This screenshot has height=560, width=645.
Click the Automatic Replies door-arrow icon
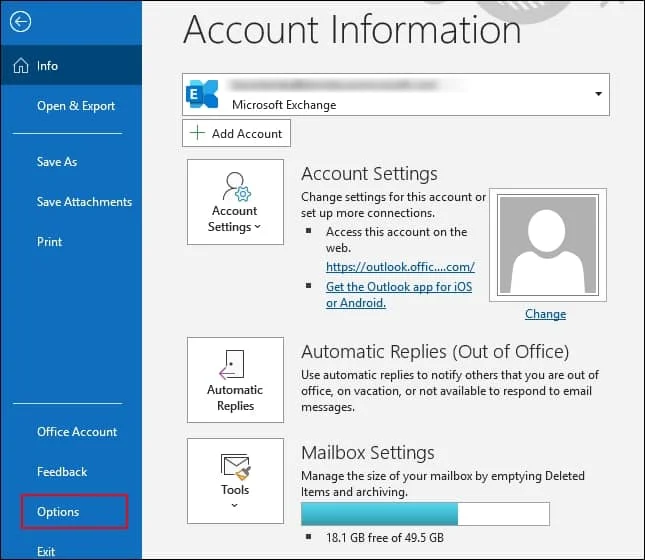[232, 365]
